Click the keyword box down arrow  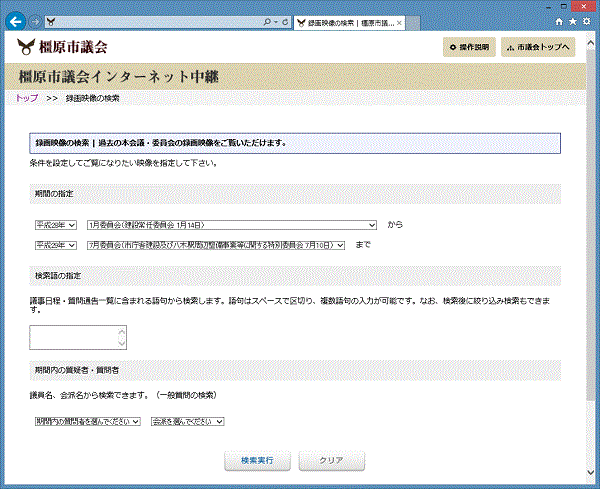click(122, 343)
